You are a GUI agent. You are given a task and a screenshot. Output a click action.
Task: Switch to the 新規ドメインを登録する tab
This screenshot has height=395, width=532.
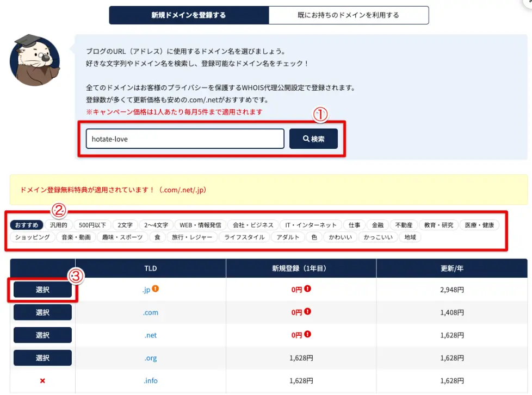[188, 15]
